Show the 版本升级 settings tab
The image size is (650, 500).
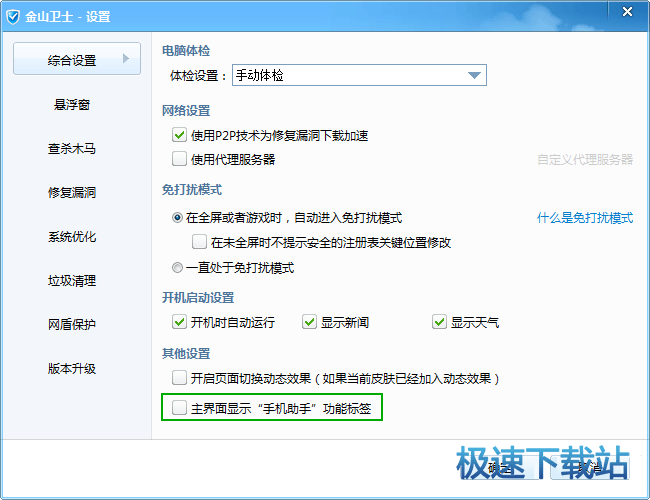pos(72,368)
